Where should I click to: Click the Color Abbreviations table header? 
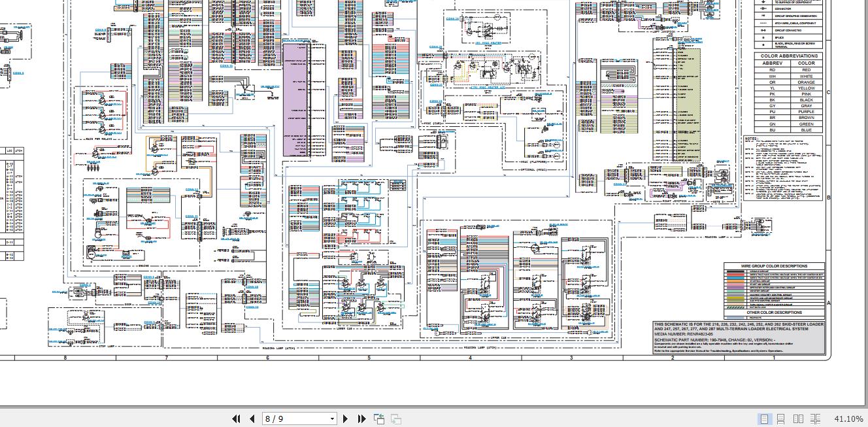point(789,56)
